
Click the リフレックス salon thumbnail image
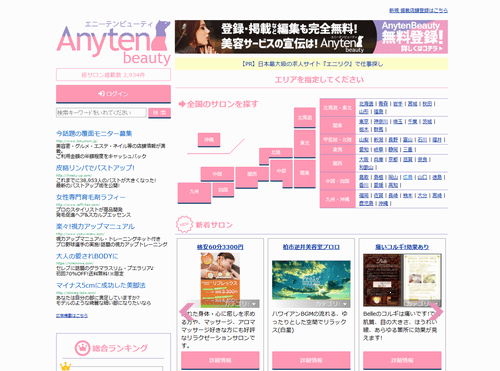click(x=220, y=279)
